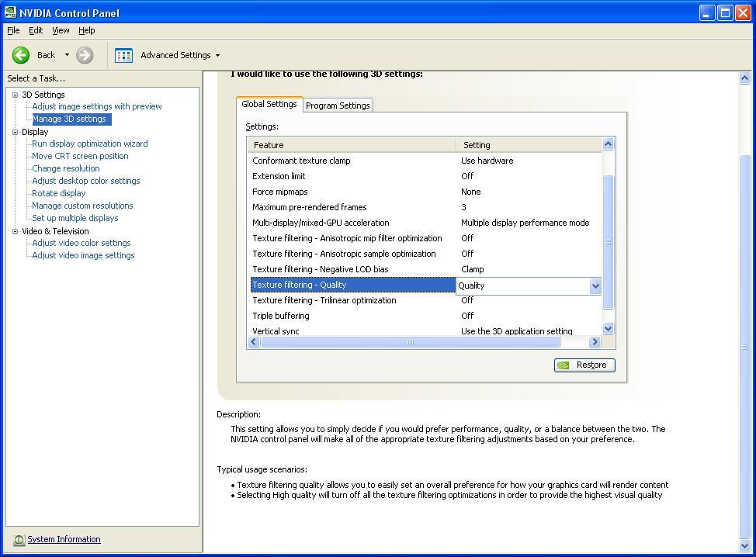Viewport: 756px width, 557px height.
Task: Click the Restore button
Action: click(x=584, y=365)
